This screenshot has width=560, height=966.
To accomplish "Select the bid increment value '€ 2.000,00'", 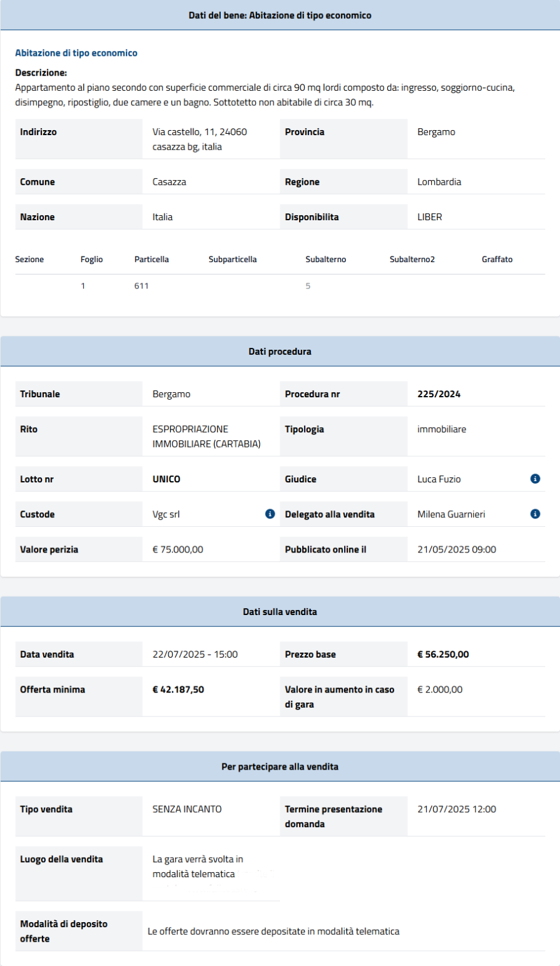I will [x=440, y=689].
